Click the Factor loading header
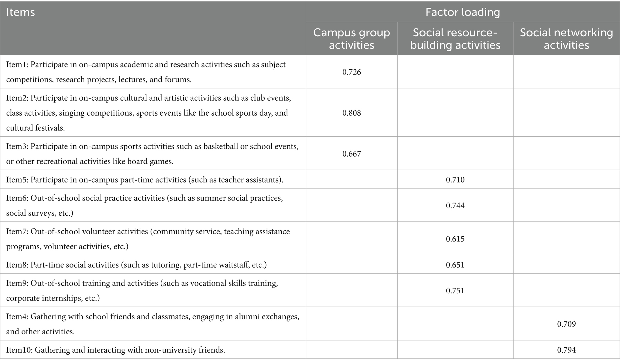The height and width of the screenshot is (364, 620). coord(463,12)
